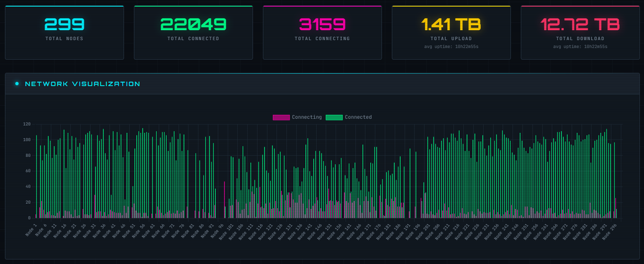The height and width of the screenshot is (264, 644).
Task: Click the Node 126 x-axis label
Action: [275, 231]
